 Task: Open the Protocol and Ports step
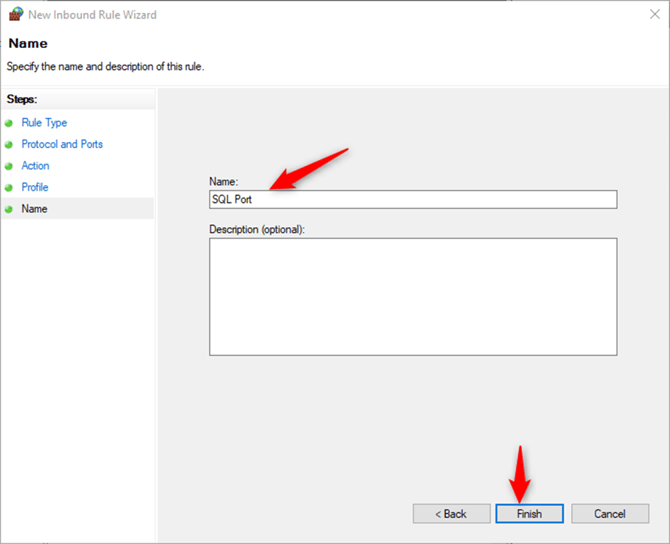tap(62, 145)
